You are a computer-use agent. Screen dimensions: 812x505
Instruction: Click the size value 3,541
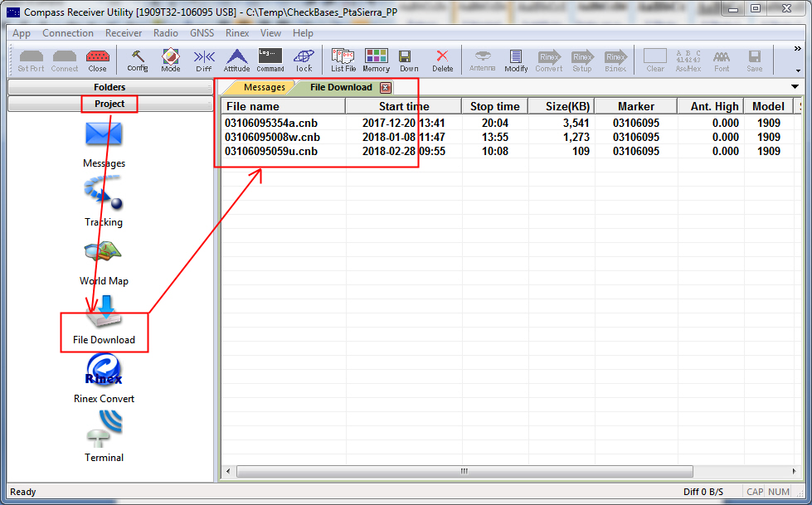click(x=576, y=124)
